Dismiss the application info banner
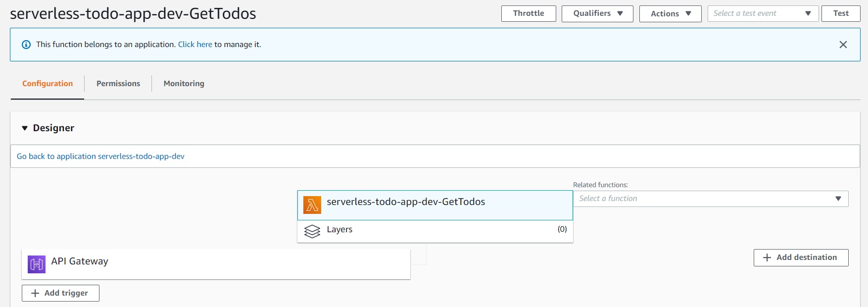This screenshot has width=868, height=307. [x=843, y=45]
